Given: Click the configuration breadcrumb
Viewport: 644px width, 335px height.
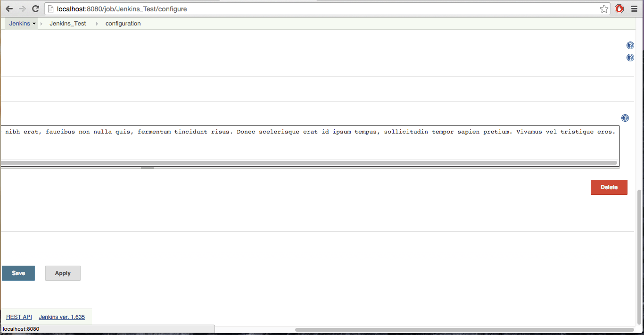Looking at the screenshot, I should (123, 23).
